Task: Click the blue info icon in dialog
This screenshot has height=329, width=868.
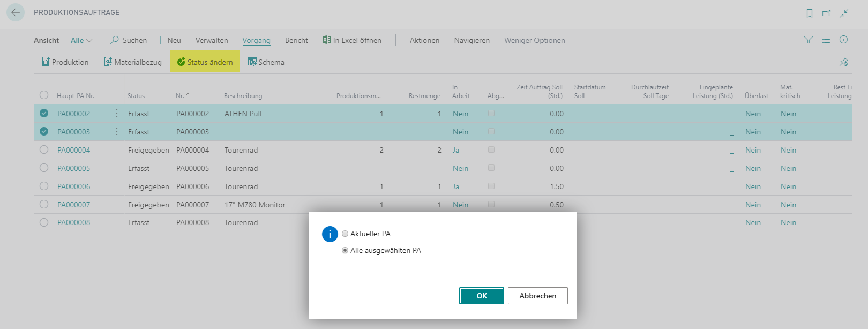Action: coord(330,234)
